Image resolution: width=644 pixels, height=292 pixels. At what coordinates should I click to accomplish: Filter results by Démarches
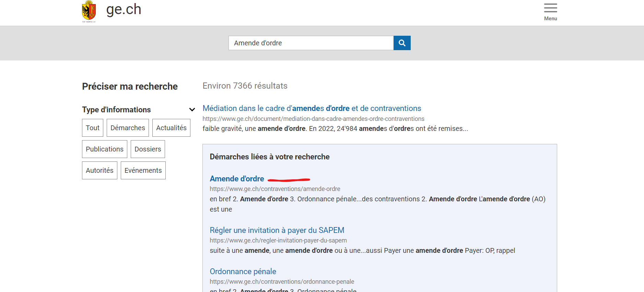point(128,128)
